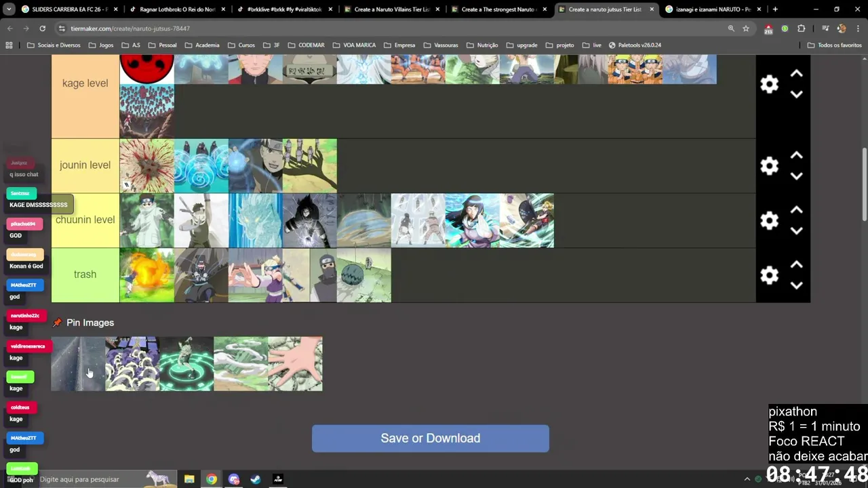Open VOA MARICA bookmark folder

(x=354, y=45)
